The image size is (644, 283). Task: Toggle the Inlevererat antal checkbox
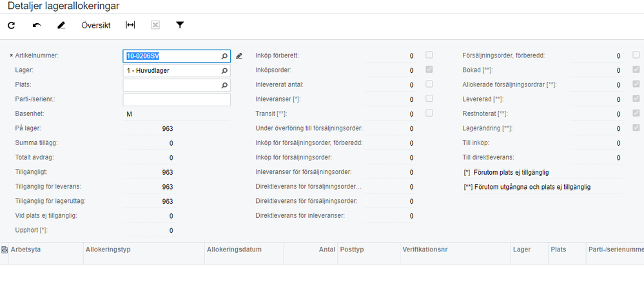(429, 84)
